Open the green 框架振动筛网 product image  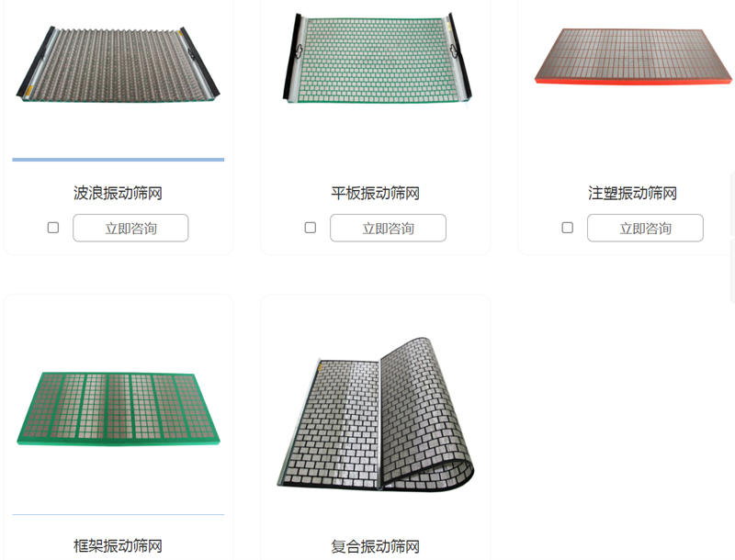119,409
